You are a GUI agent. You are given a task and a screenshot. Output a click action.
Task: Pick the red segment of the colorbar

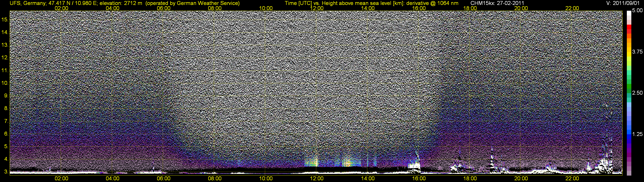629,27
